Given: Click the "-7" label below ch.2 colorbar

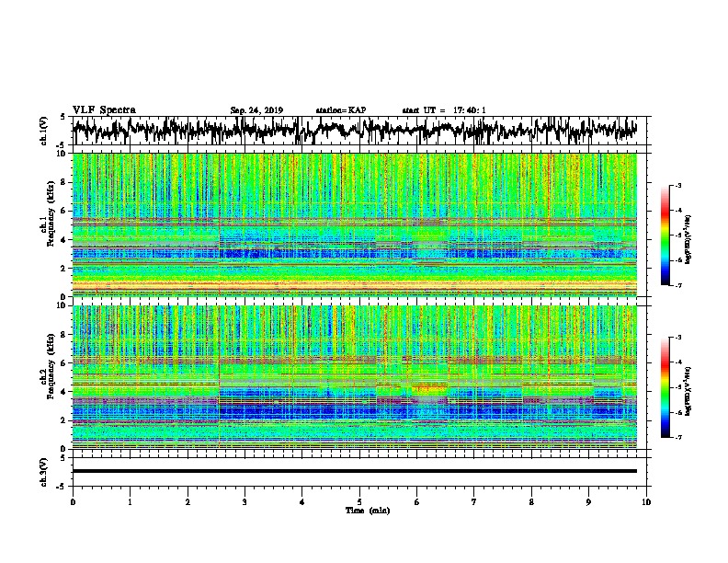Looking at the screenshot, I should click(x=678, y=437).
